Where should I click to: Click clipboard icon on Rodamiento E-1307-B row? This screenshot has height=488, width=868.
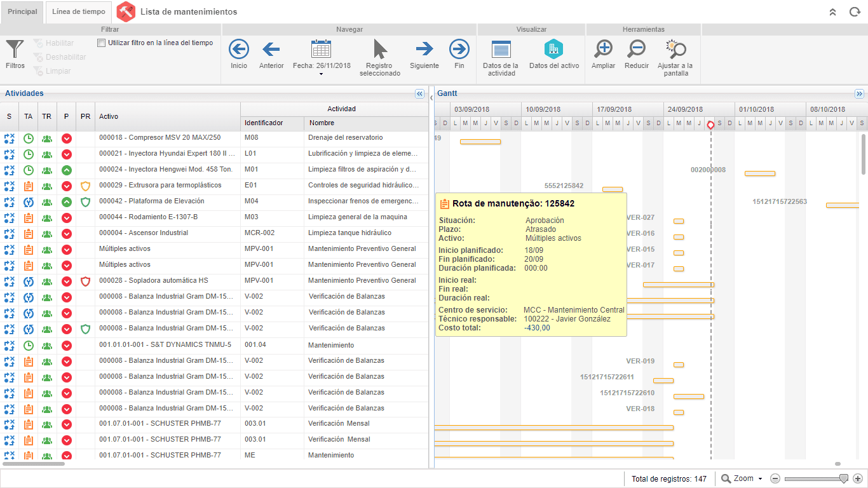tap(28, 218)
